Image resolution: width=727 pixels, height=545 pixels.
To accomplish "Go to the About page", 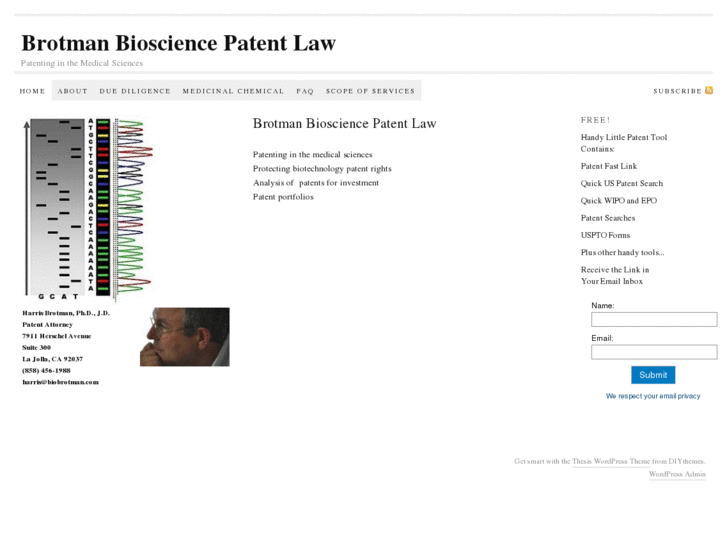I will 73,91.
